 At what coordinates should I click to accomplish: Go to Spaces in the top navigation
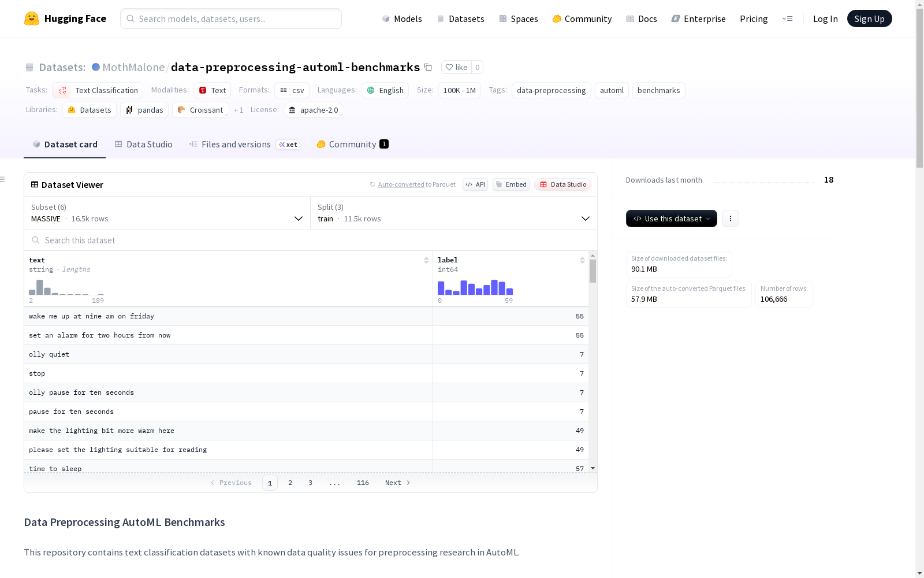519,18
